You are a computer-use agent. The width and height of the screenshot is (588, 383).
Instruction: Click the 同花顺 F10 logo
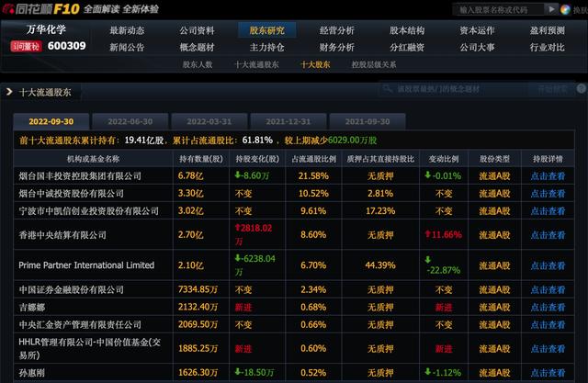(x=41, y=9)
